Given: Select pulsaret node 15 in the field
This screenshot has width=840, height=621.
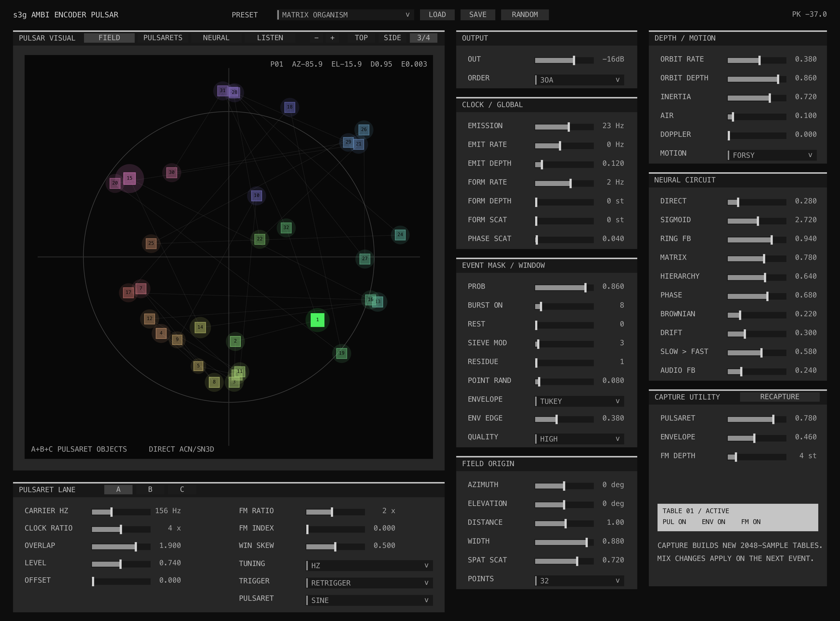Looking at the screenshot, I should tap(129, 178).
